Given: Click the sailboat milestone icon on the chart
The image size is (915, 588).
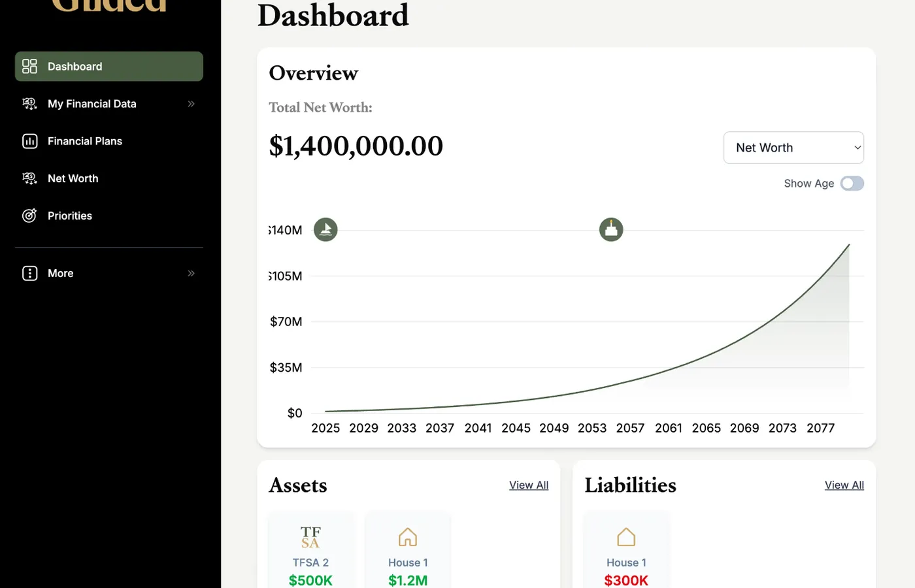Looking at the screenshot, I should [325, 229].
